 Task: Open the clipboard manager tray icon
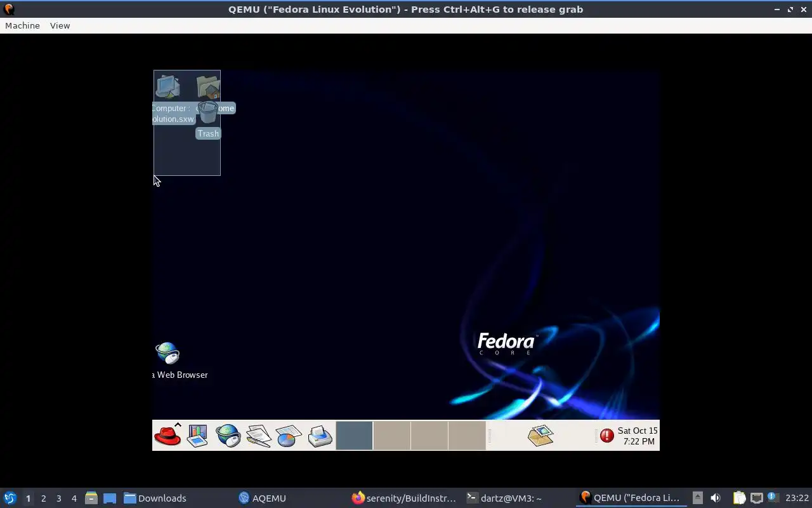coord(739,498)
